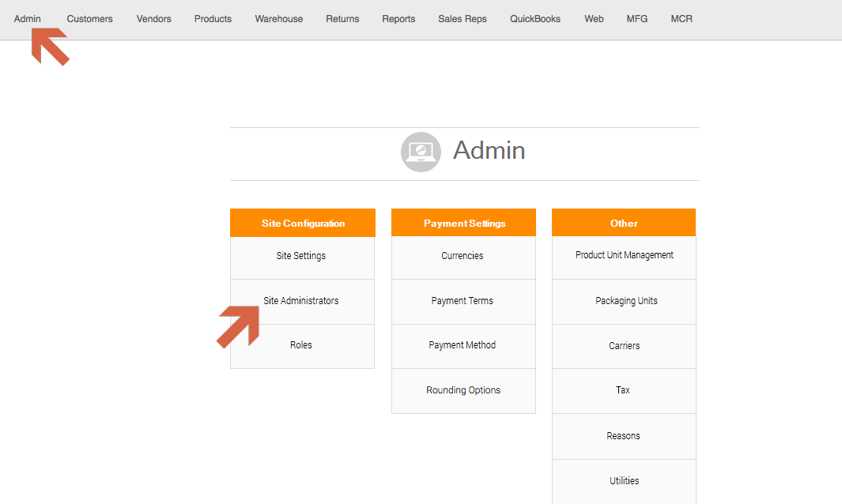The image size is (842, 504).
Task: Click the Returns menu item
Action: point(342,19)
